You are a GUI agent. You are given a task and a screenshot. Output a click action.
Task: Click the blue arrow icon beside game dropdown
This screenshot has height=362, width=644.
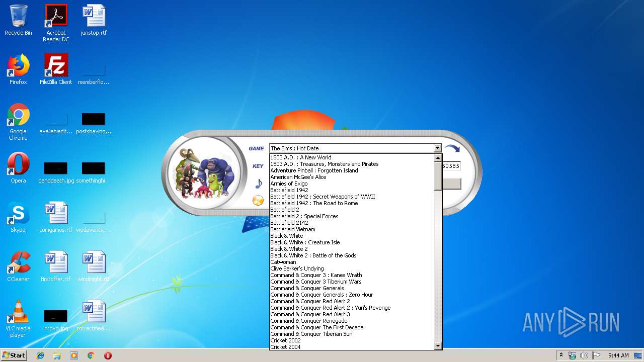[452, 148]
